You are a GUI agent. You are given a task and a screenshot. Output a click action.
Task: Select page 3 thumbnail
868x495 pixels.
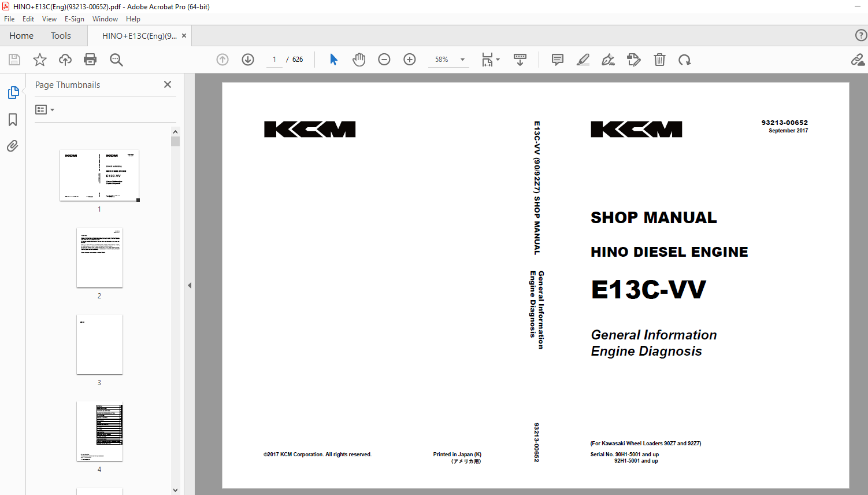(99, 344)
